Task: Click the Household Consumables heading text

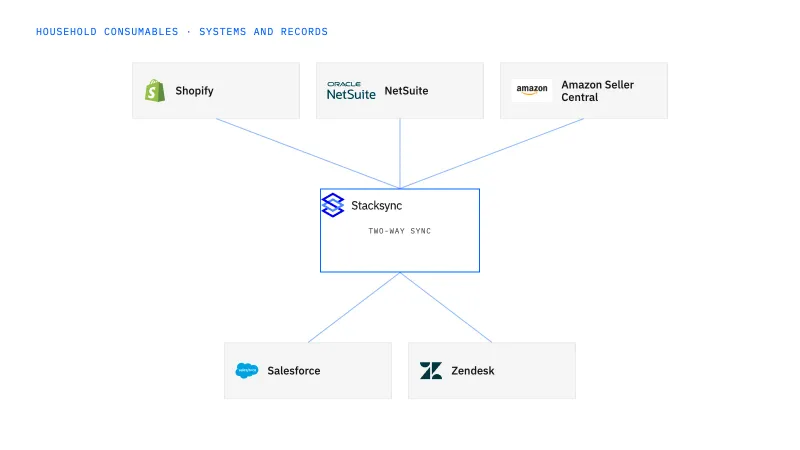Action: 182,32
